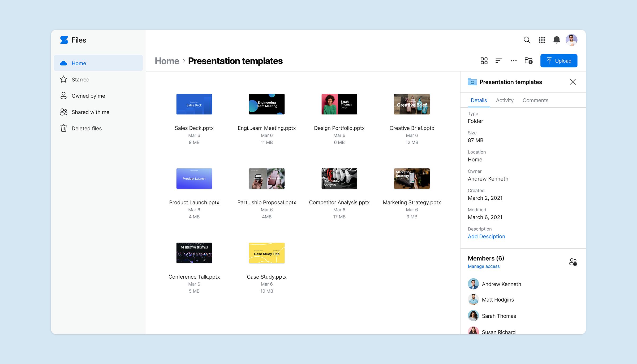Click Matt Hodgins' avatar in Members
Viewport: 637px width, 364px height.
point(473,300)
